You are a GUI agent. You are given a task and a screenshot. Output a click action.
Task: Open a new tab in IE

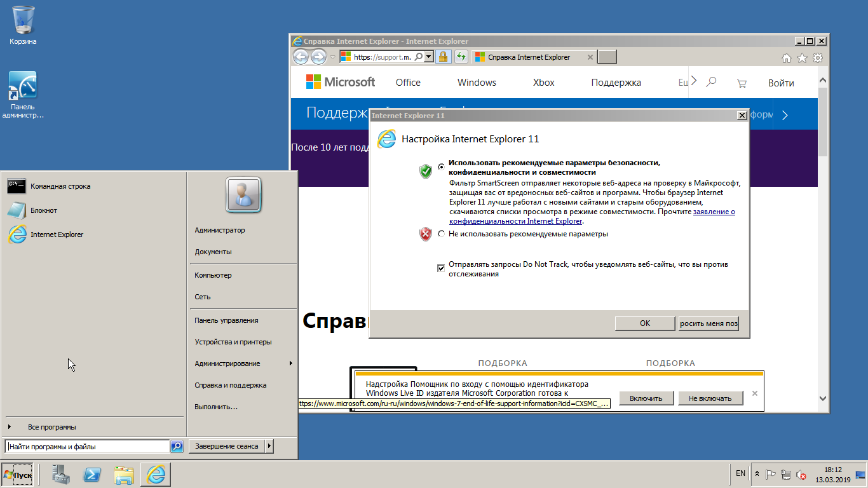pyautogui.click(x=607, y=57)
